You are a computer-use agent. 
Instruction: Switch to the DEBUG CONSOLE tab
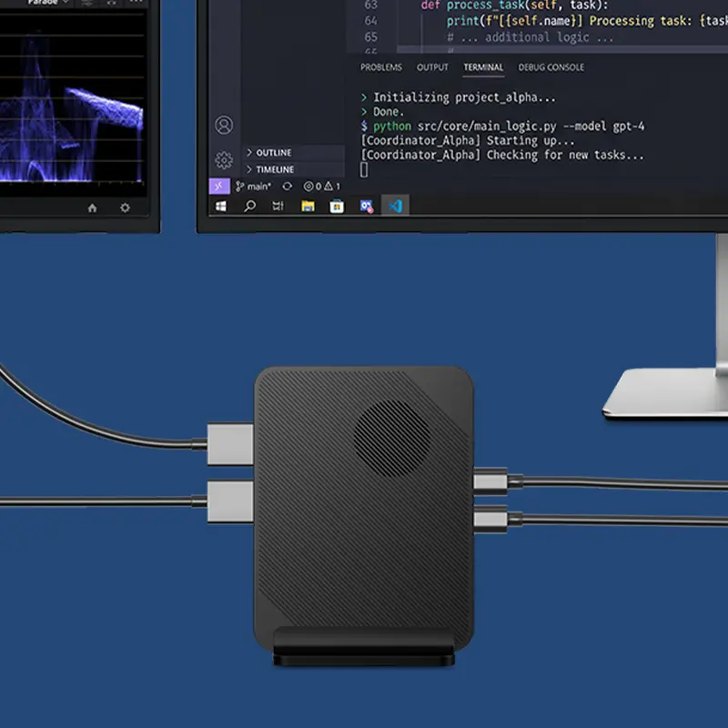pos(551,67)
